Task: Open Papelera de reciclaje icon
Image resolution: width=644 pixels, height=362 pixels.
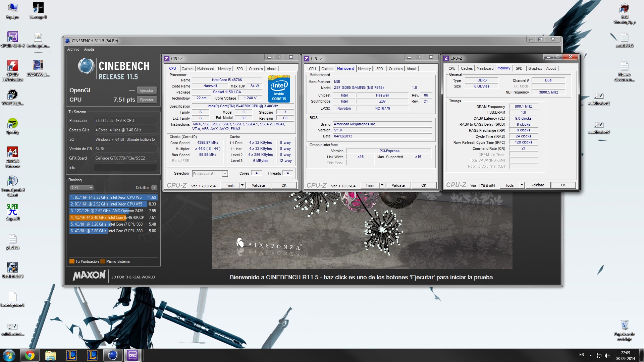Action: pos(624,330)
